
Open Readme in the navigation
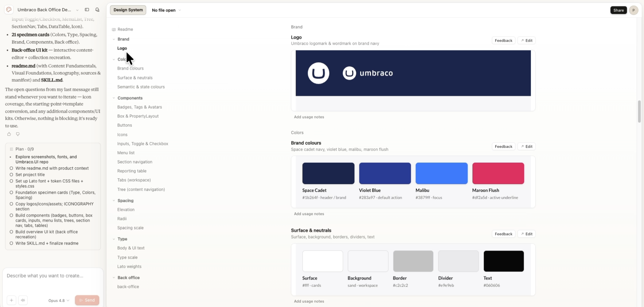coord(125,29)
